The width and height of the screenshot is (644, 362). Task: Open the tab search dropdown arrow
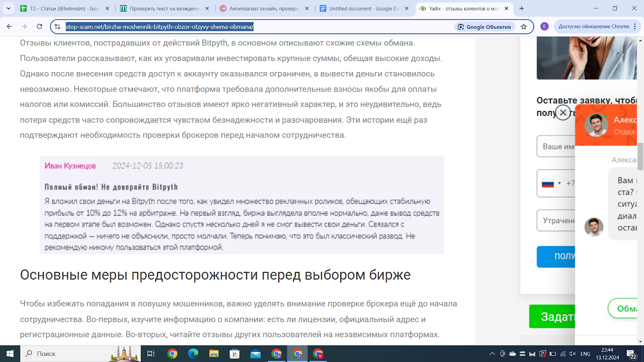click(x=8, y=8)
